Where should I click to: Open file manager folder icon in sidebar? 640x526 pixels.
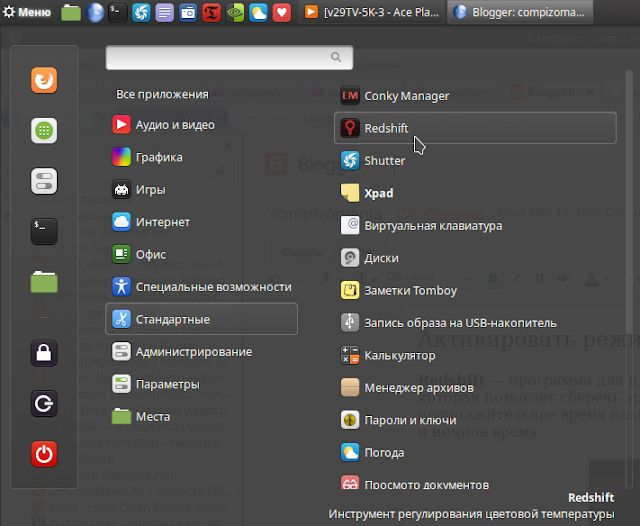click(44, 282)
